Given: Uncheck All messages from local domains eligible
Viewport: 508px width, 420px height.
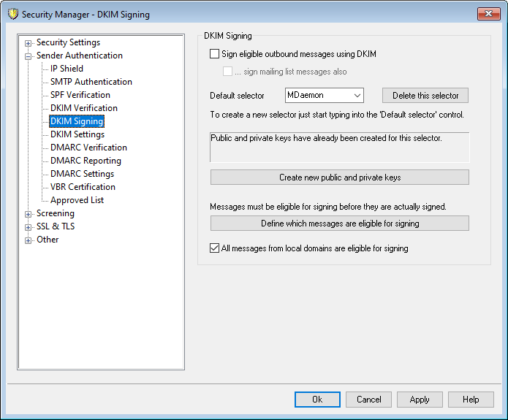Looking at the screenshot, I should 214,248.
